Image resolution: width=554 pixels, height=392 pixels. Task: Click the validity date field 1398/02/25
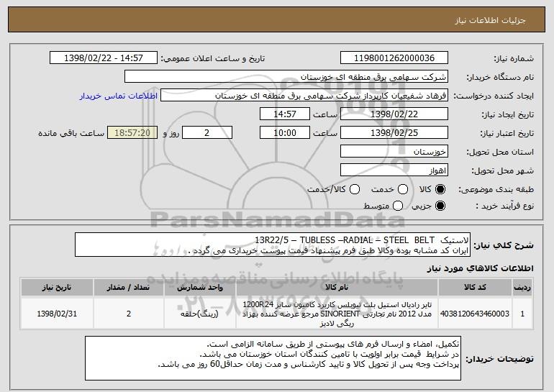tap(394, 133)
